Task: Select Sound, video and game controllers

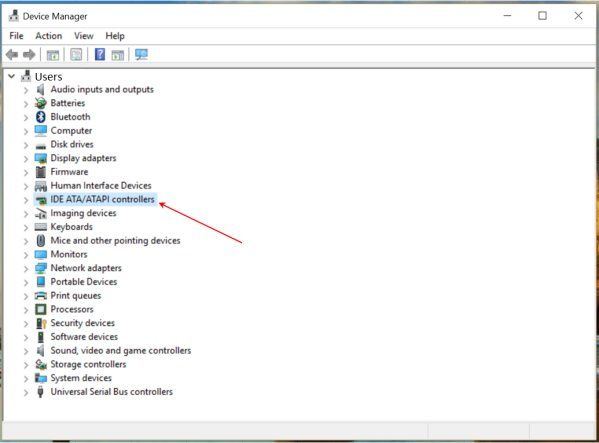Action: click(x=121, y=351)
